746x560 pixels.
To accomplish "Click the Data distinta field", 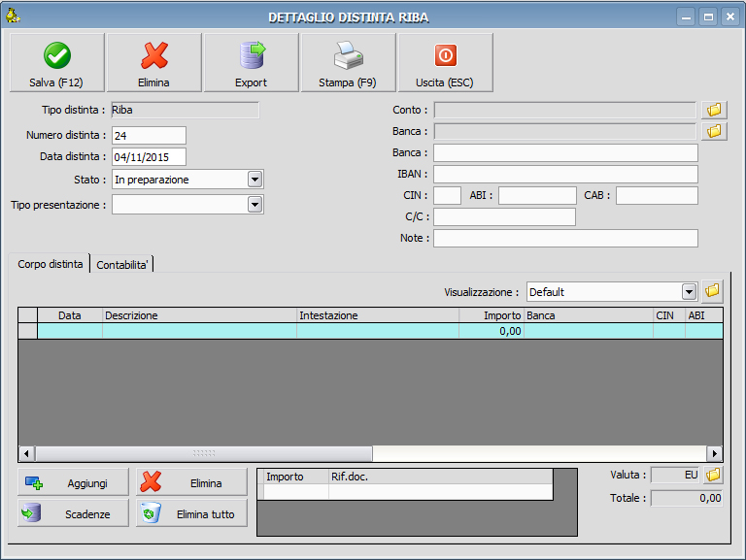I will click(x=149, y=157).
